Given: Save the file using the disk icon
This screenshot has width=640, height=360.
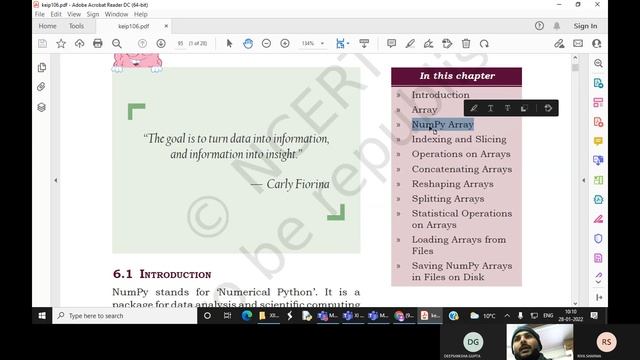Looking at the screenshot, I should tap(42, 43).
